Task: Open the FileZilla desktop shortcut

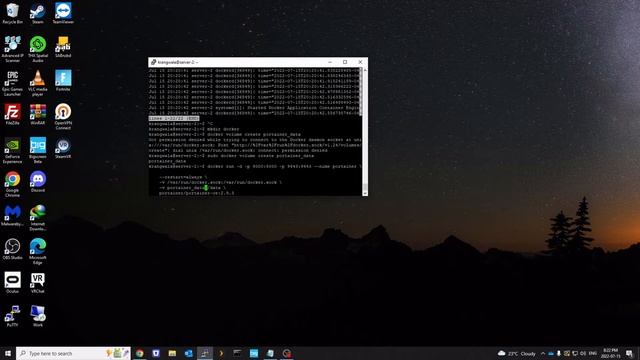Action: (x=12, y=114)
